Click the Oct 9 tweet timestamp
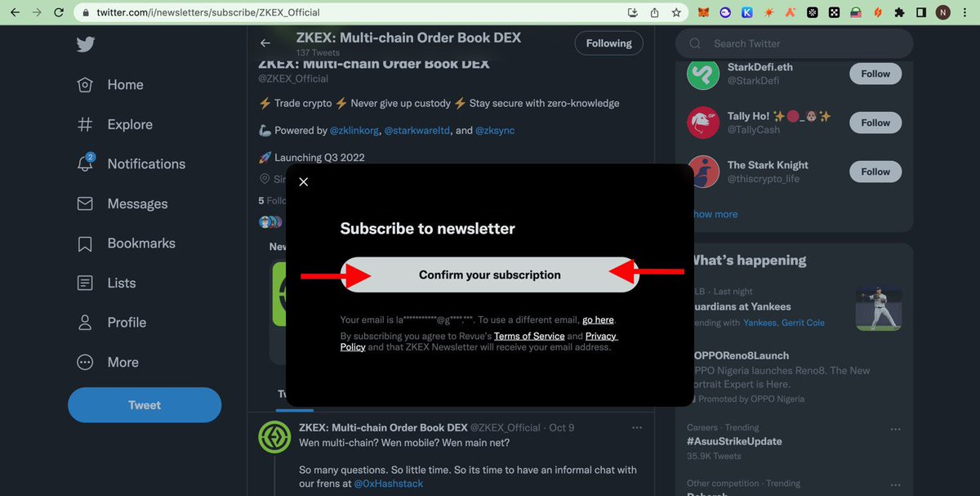The height and width of the screenshot is (496, 980). 562,427
